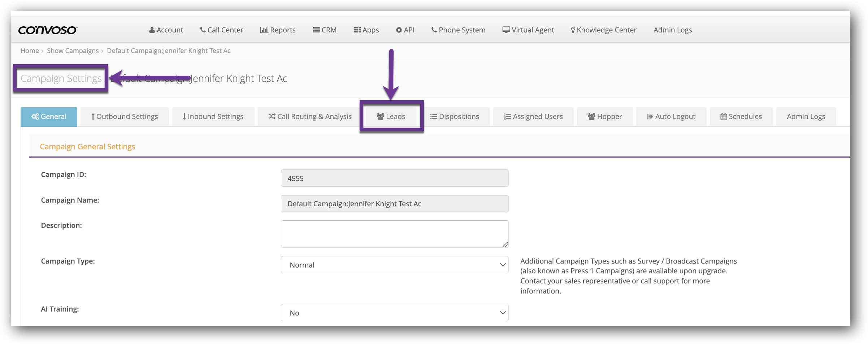Image resolution: width=868 pixels, height=344 pixels.
Task: Switch to the Hopper tab
Action: [605, 116]
